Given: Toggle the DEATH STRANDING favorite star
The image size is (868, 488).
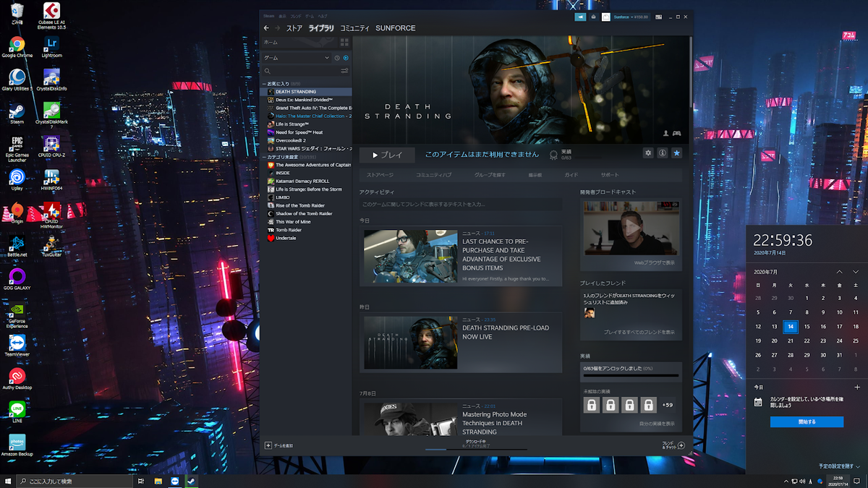Looking at the screenshot, I should [676, 153].
